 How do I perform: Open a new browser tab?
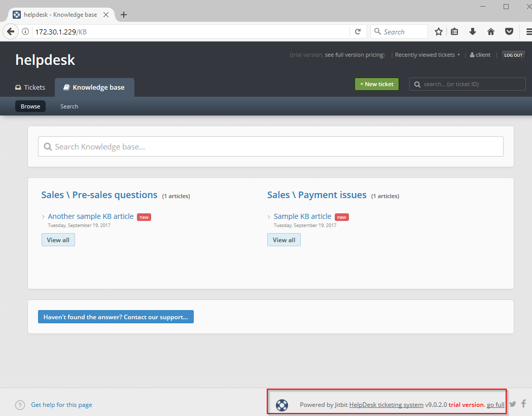click(124, 15)
